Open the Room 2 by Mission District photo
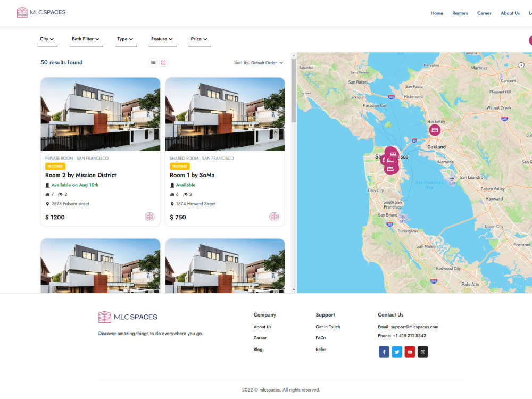The width and height of the screenshot is (532, 399). point(101,114)
